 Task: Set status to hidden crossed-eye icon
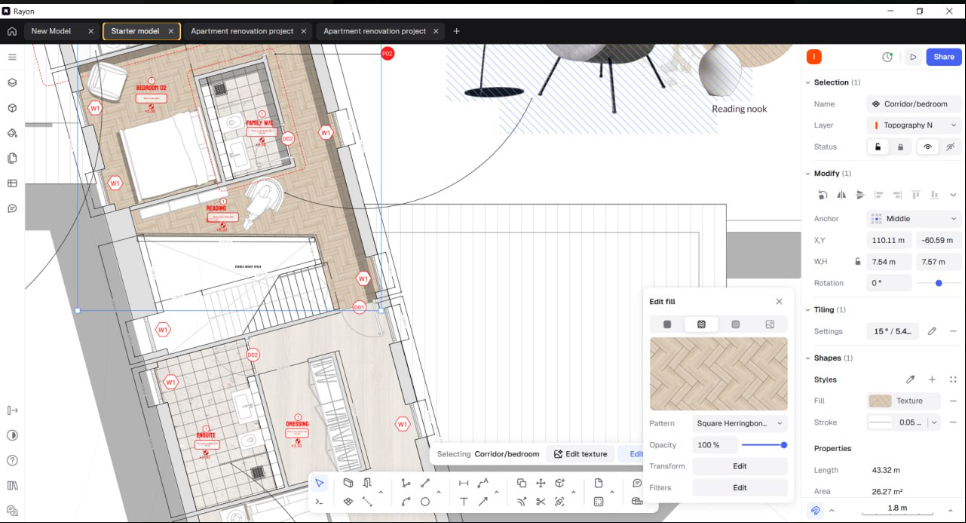pos(951,147)
